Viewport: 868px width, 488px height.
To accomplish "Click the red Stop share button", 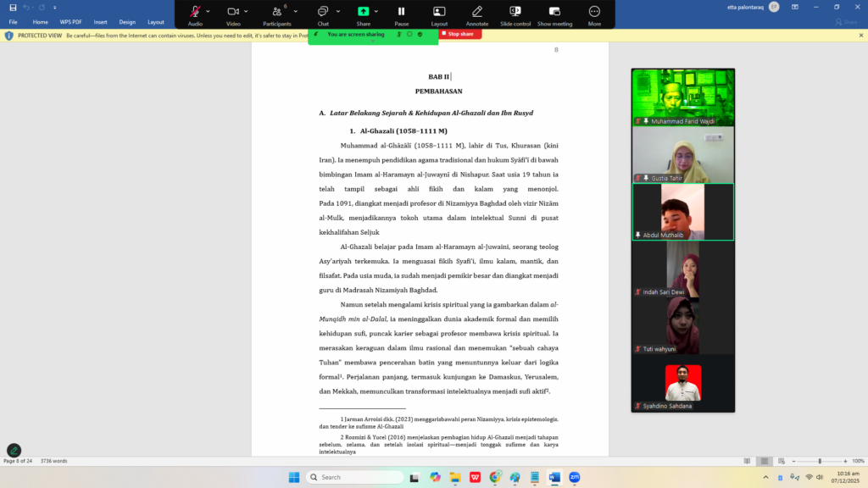I will tap(459, 34).
